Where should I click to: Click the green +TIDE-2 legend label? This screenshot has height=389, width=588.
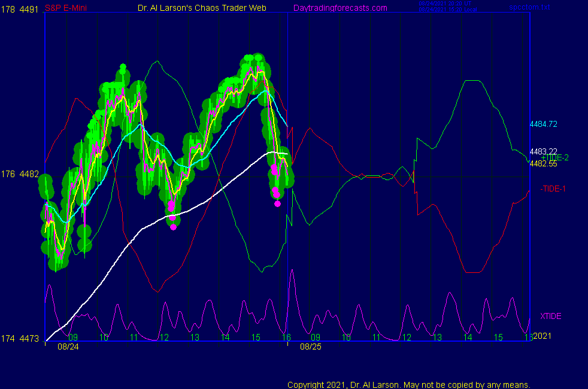click(554, 157)
